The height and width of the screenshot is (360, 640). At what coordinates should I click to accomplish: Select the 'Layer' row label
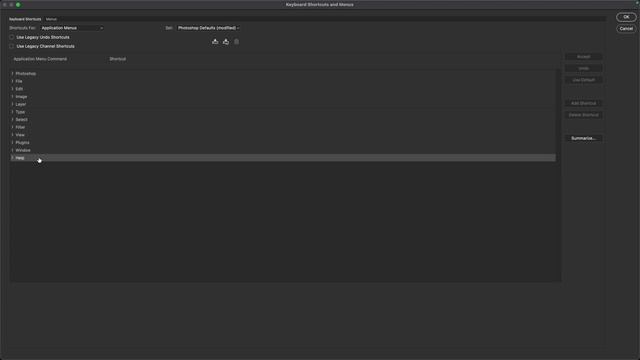(x=21, y=104)
